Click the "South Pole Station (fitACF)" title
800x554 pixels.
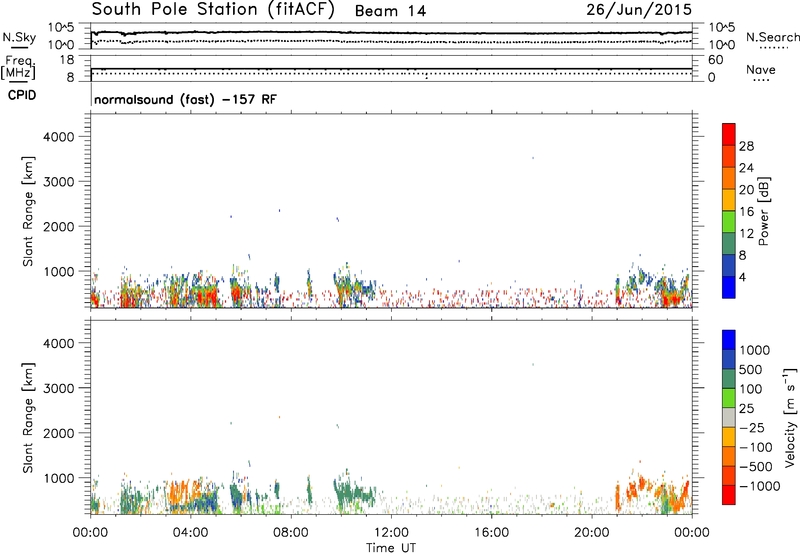click(213, 9)
